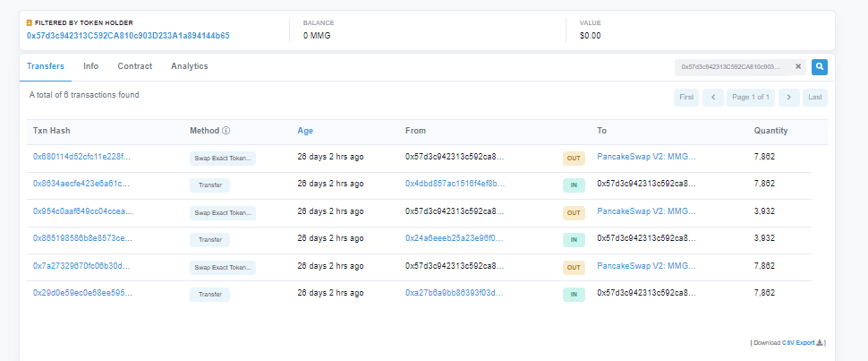
Task: Open sender address 0xa27b6a9bb86393f03d
Action: [455, 293]
